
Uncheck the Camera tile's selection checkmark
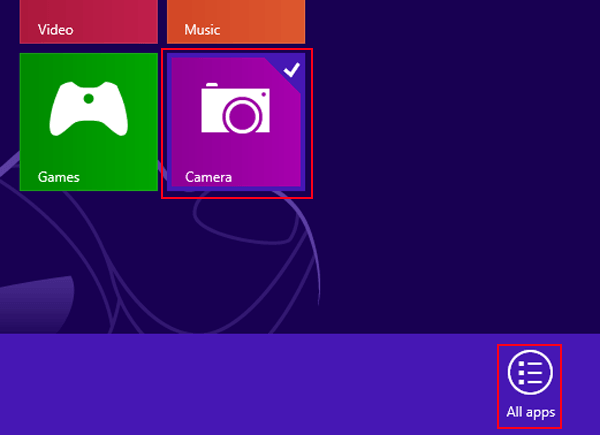pyautogui.click(x=292, y=69)
